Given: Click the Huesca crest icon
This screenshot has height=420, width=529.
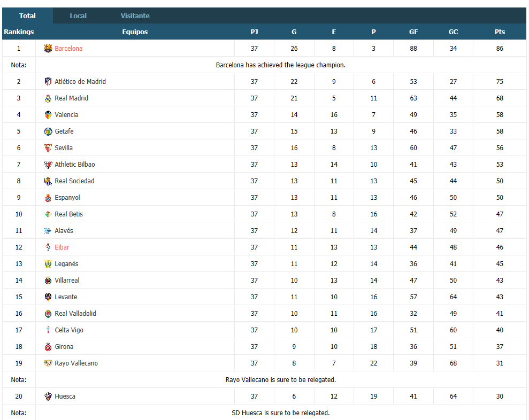Looking at the screenshot, I should pos(48,396).
